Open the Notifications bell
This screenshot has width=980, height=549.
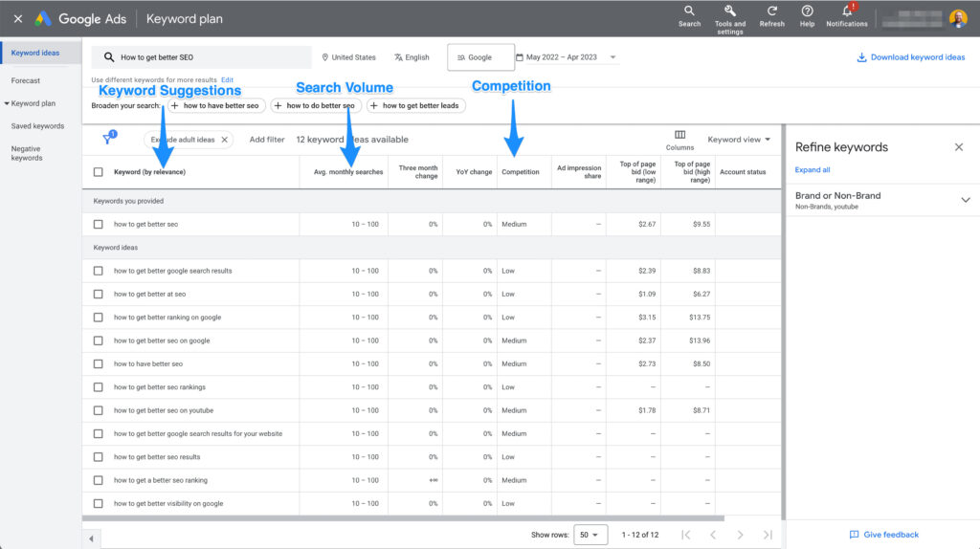click(x=847, y=12)
